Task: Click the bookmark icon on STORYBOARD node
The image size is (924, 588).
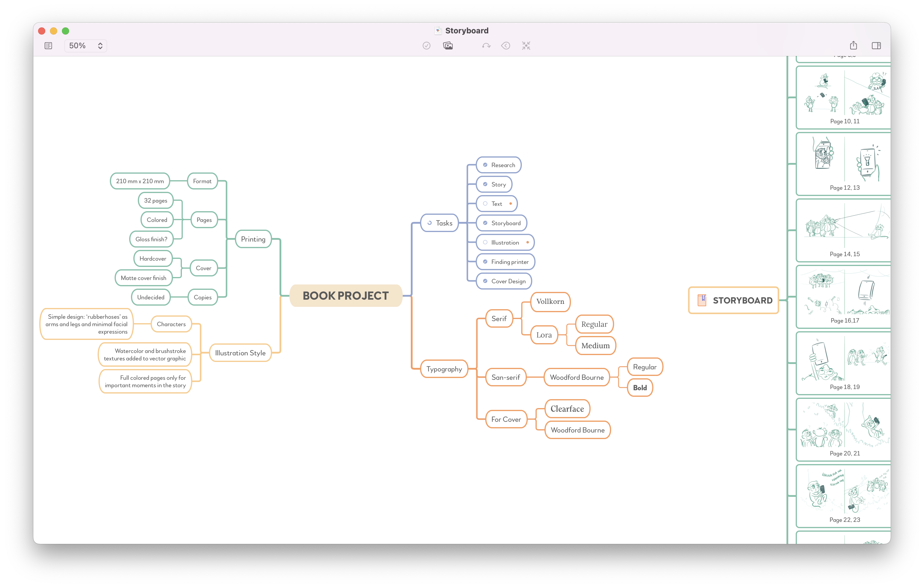Action: click(x=702, y=300)
